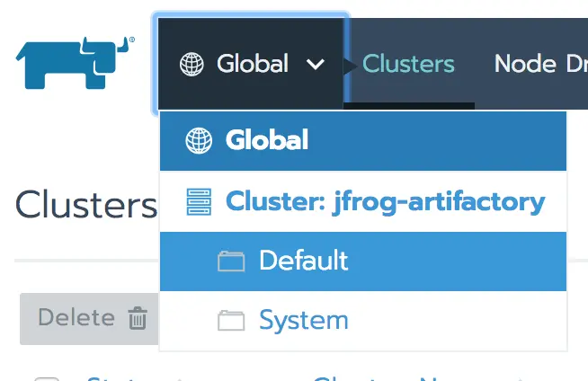Click the Rancher cow logo

point(75,63)
